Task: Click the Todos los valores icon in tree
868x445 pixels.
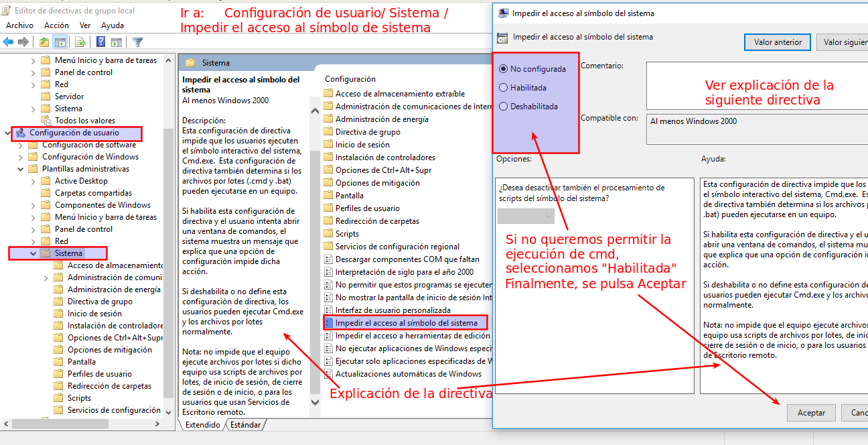Action: 46,121
